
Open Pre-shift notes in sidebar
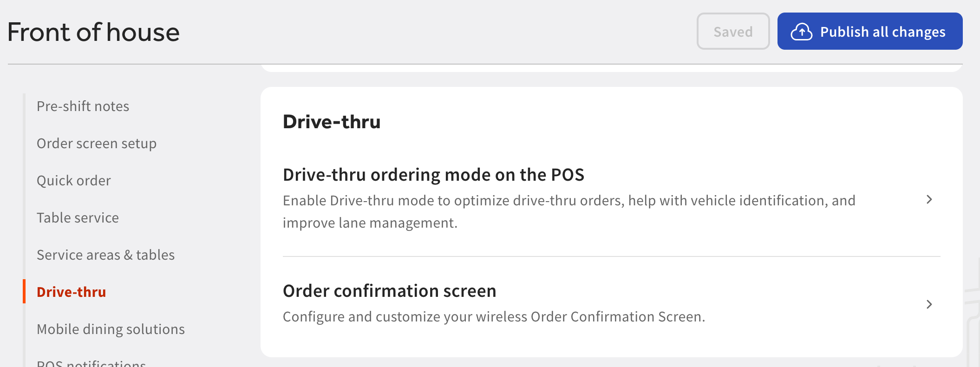(83, 106)
